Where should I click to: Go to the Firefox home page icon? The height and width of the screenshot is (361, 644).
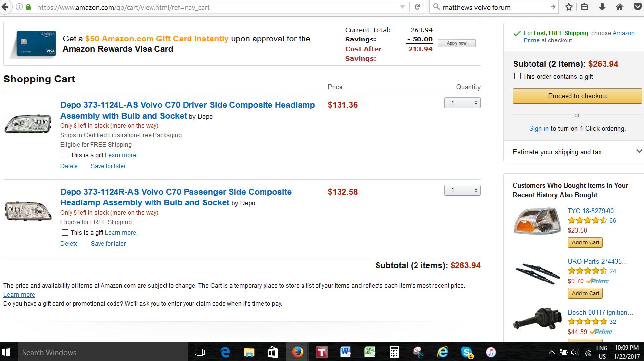point(620,7)
